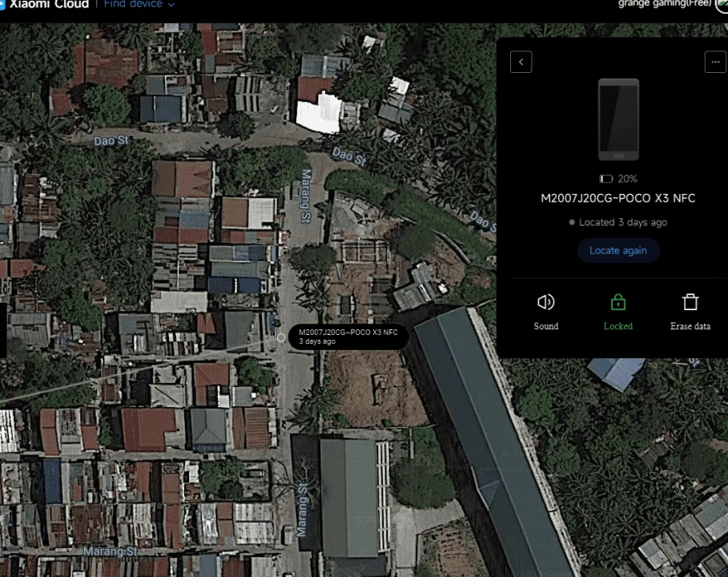This screenshot has height=577, width=728.
Task: Play Sound on the device
Action: 546,302
